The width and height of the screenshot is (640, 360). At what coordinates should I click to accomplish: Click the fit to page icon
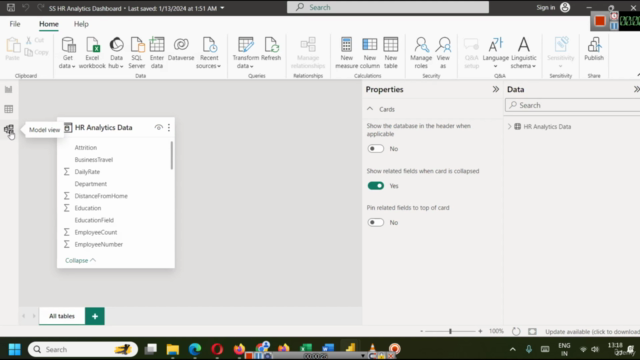532,331
